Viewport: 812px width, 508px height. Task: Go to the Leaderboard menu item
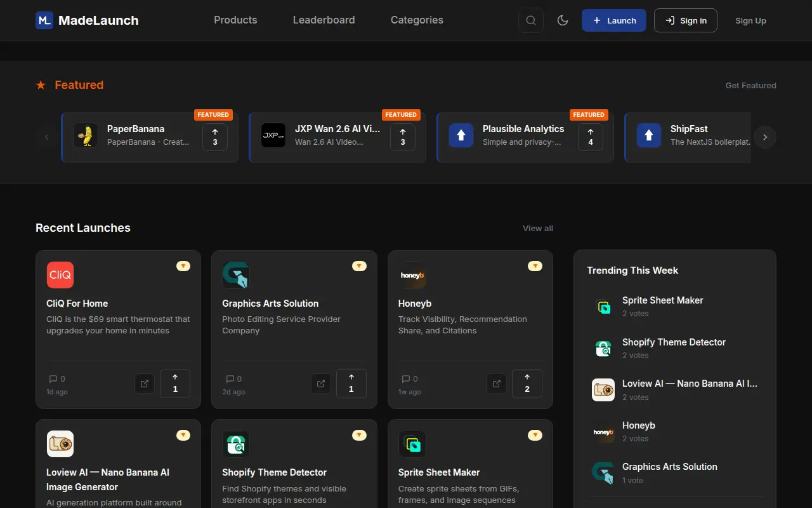tap(324, 20)
